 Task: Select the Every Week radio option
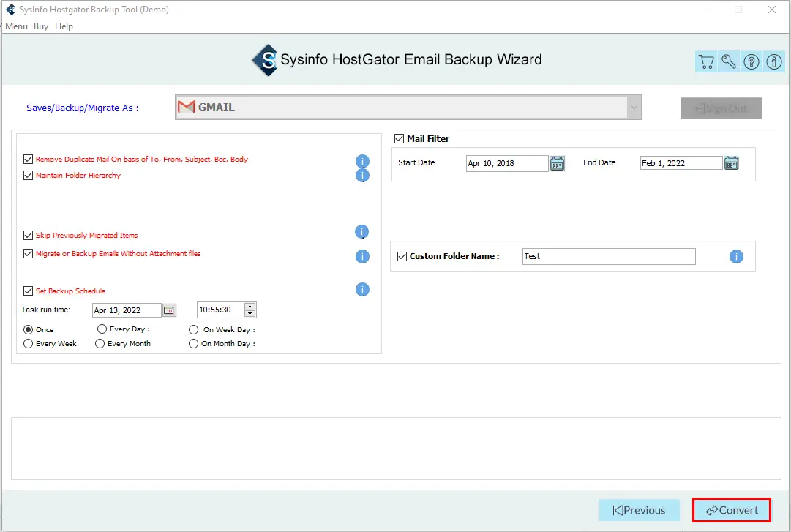(x=29, y=344)
